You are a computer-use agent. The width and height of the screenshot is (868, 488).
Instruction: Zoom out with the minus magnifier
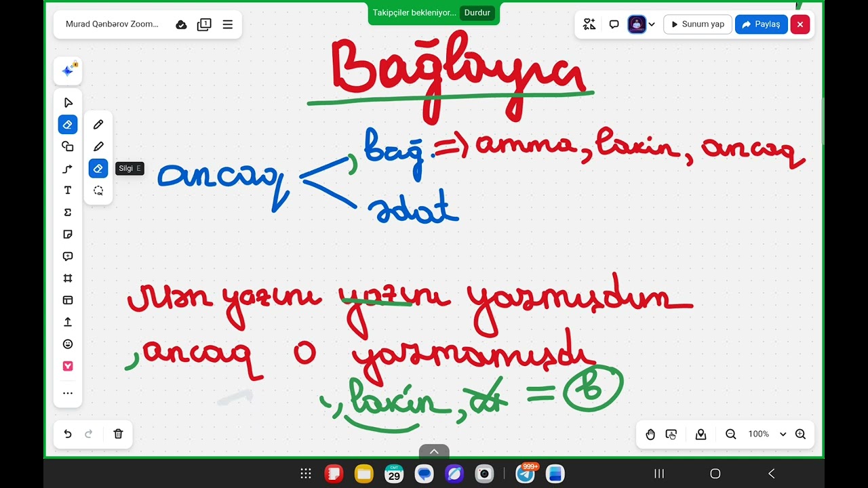point(731,434)
